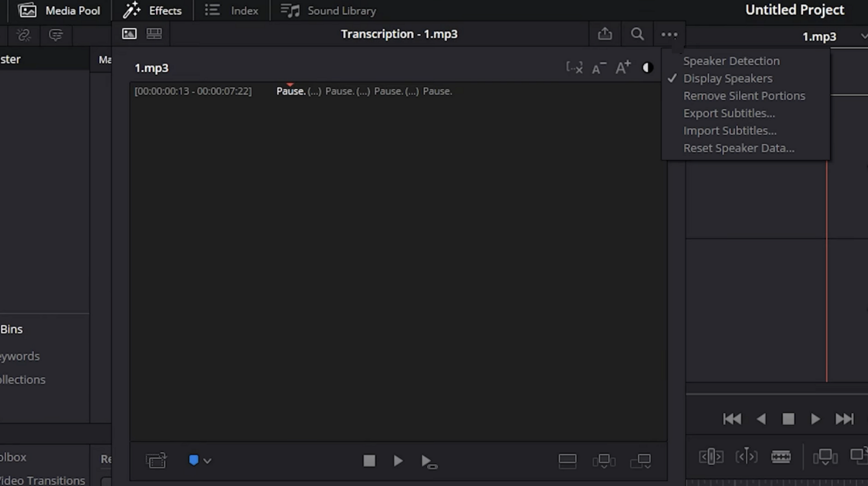868x486 pixels.
Task: Click the remove silence brackets icon
Action: click(575, 68)
